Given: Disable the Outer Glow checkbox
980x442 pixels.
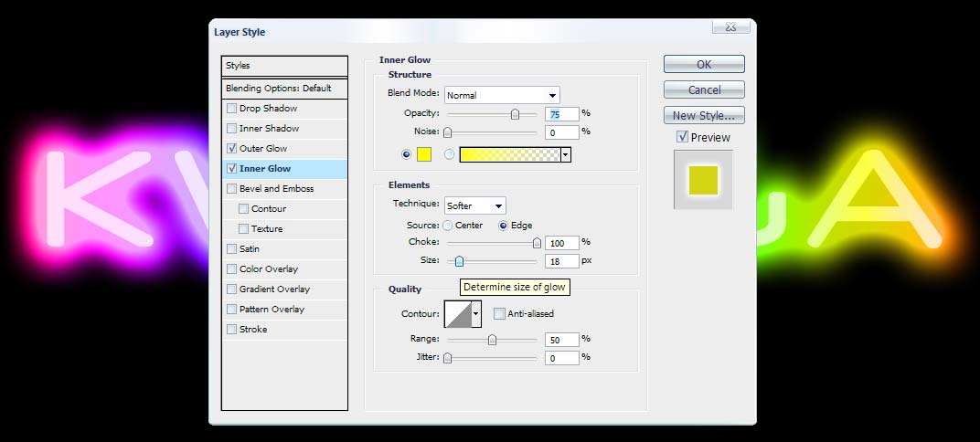Looking at the screenshot, I should (231, 149).
